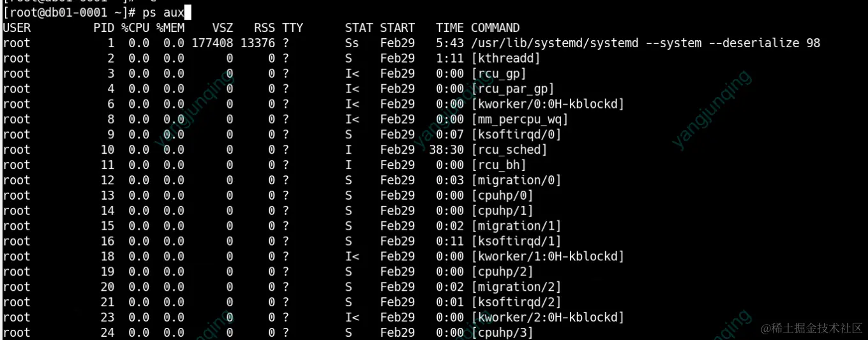Click the [migration/1] process name
The image size is (868, 340).
516,226
